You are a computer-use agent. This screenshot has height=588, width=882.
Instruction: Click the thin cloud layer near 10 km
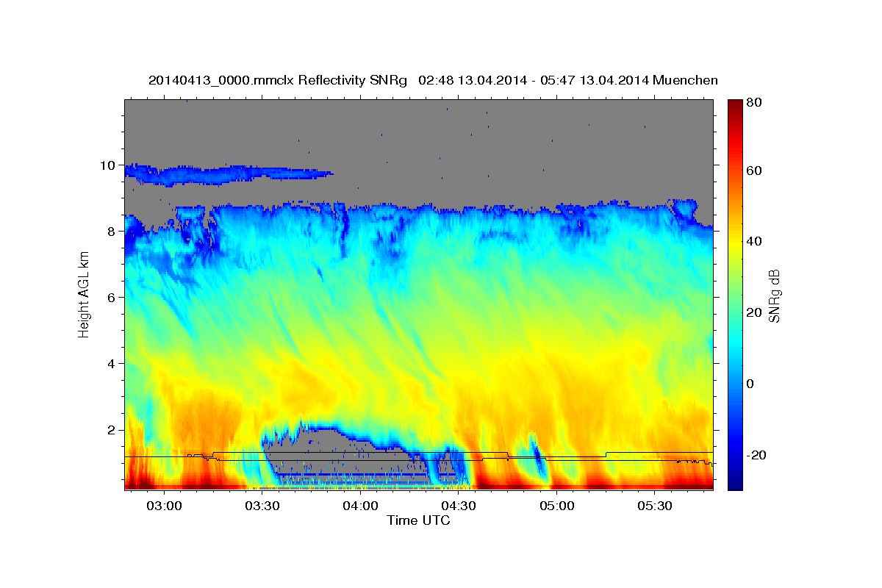coord(228,174)
